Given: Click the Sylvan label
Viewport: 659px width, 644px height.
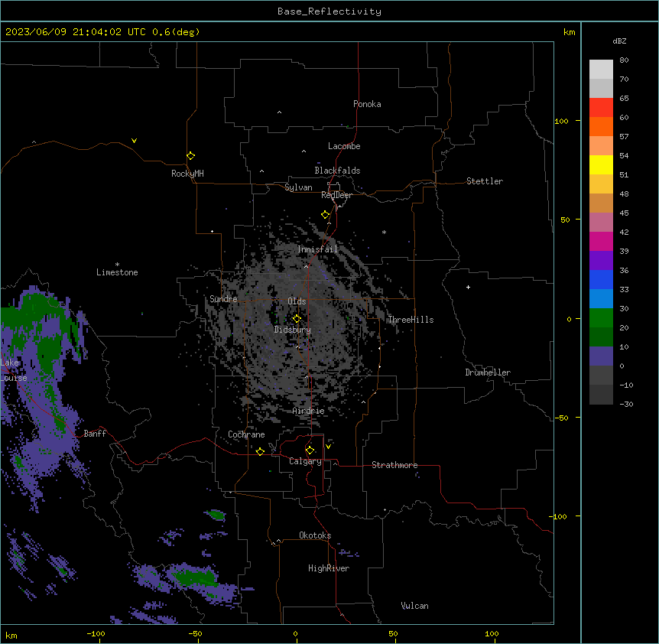Looking at the screenshot, I should [298, 187].
